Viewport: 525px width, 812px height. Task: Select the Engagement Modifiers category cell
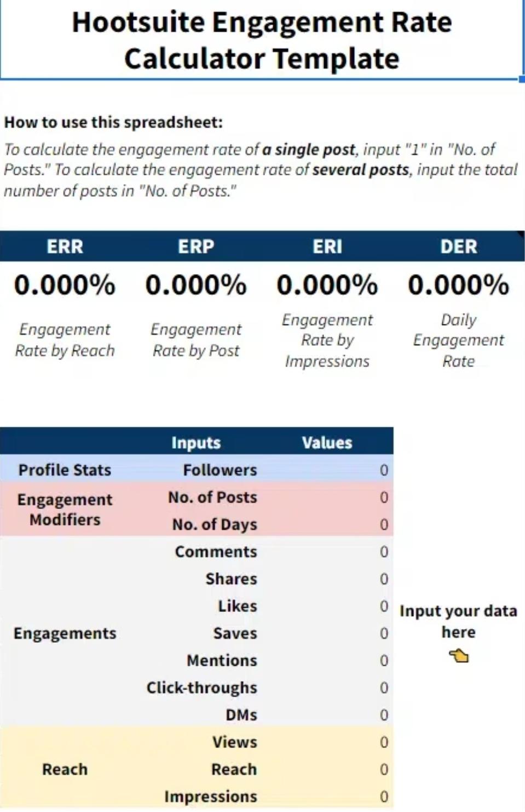pyautogui.click(x=65, y=510)
